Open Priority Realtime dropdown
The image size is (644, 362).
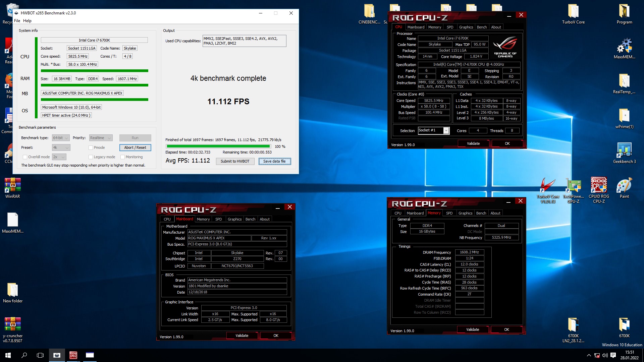click(101, 138)
